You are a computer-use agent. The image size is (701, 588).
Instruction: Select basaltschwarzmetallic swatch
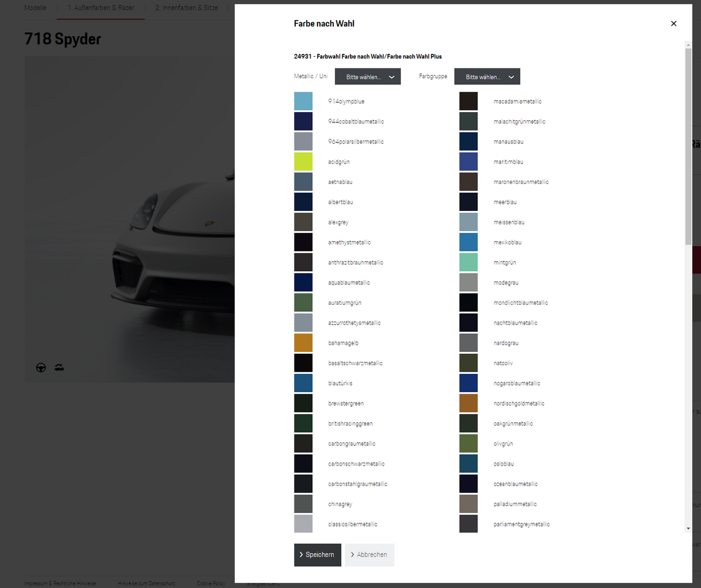click(303, 363)
